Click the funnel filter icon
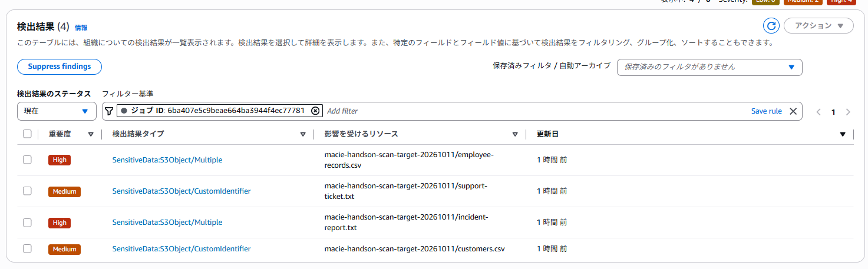The width and height of the screenshot is (868, 269). tap(109, 111)
